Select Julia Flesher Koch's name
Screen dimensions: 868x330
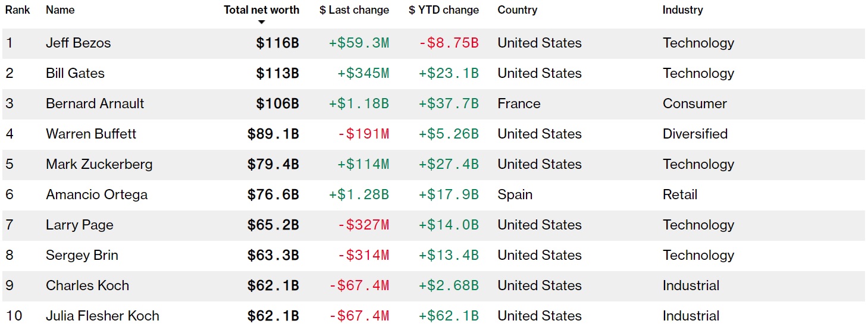click(x=102, y=316)
